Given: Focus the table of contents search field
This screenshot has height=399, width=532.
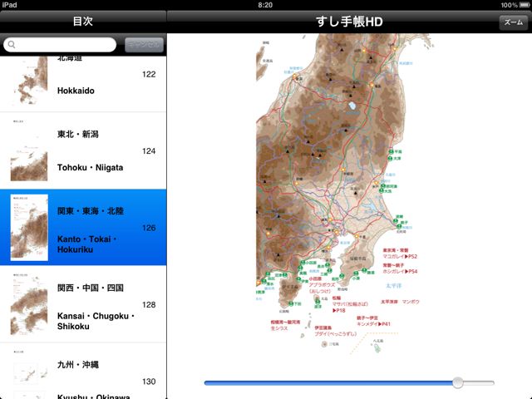Looking at the screenshot, I should [60, 44].
